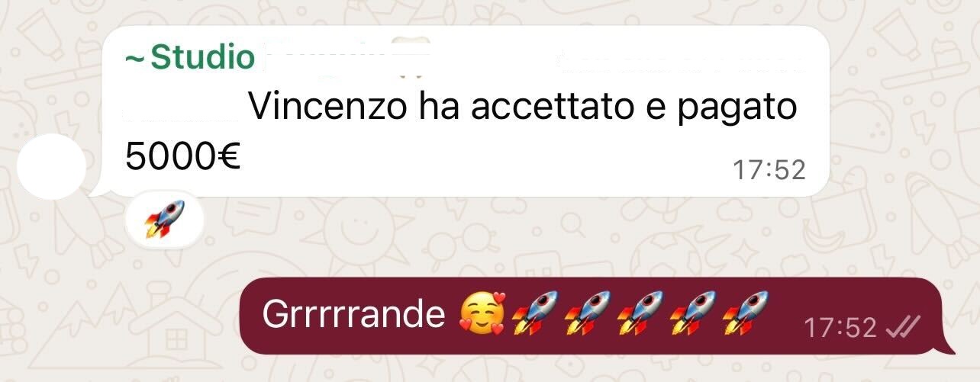This screenshot has height=382, width=980.
Task: Open the sender's round profile picture
Action: click(51, 167)
